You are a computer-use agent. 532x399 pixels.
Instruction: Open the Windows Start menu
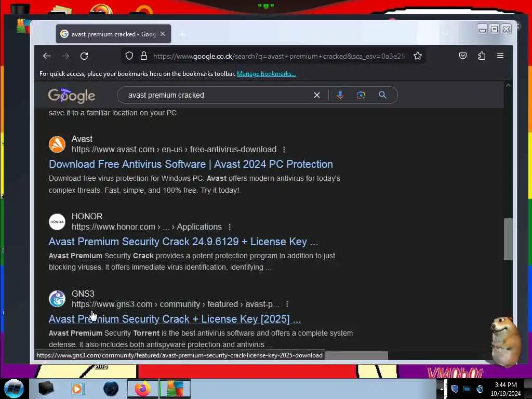[14, 389]
